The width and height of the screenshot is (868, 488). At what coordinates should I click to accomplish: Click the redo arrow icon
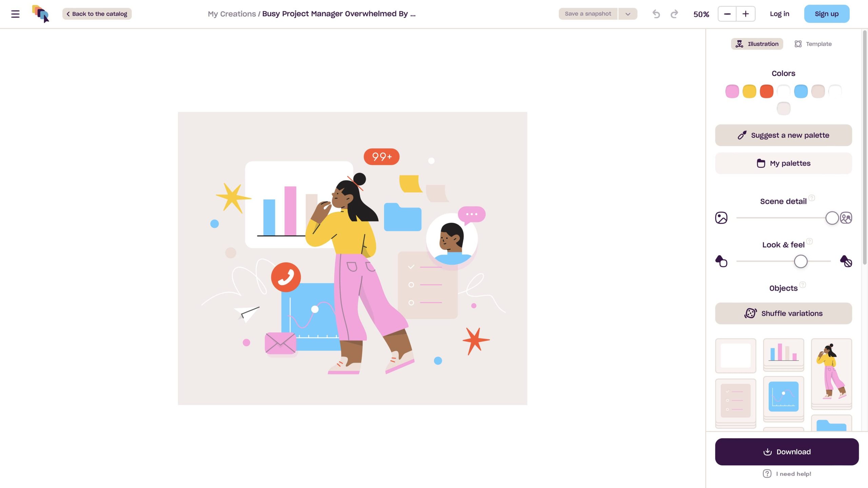point(674,14)
